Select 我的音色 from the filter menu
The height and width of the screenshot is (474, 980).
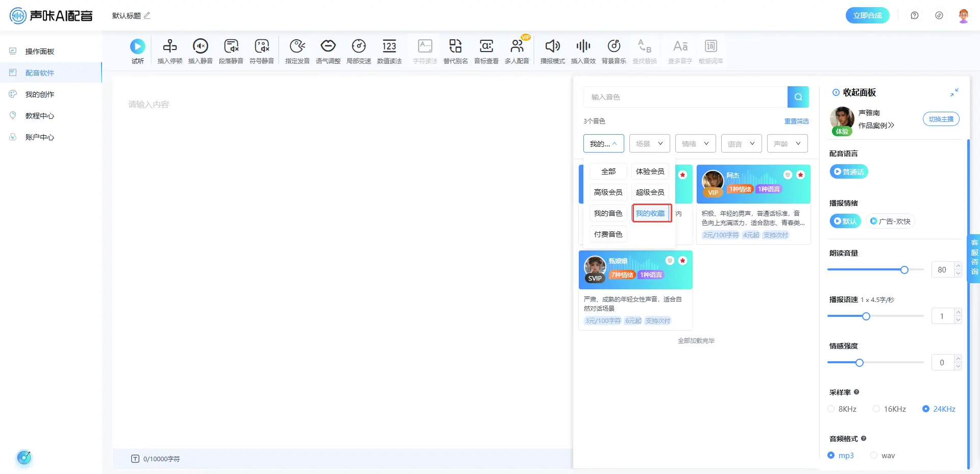coord(608,213)
